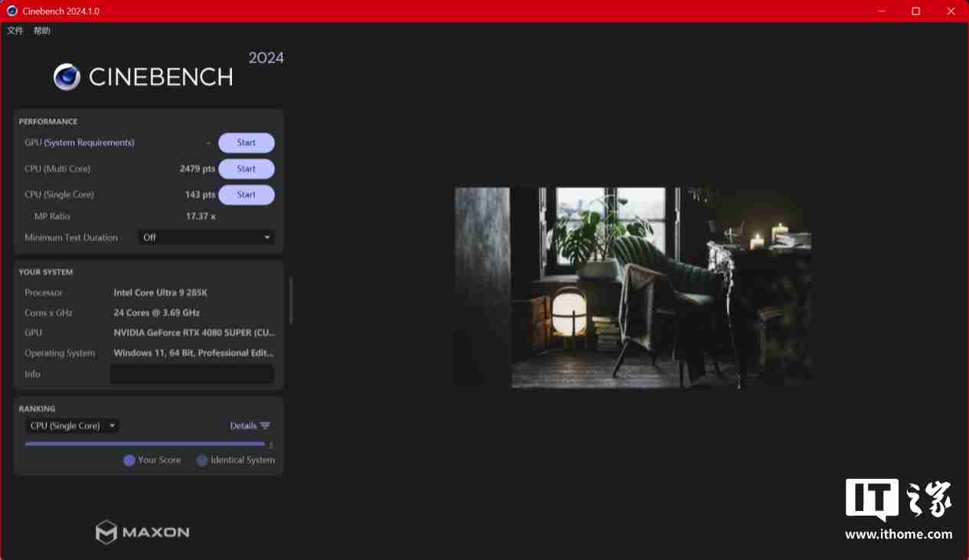This screenshot has width=969, height=560.
Task: Click the purple ranking score bar
Action: click(145, 444)
